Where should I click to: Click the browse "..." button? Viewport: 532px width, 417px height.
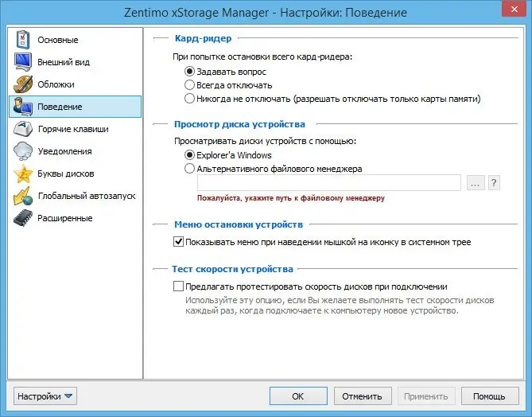[476, 183]
